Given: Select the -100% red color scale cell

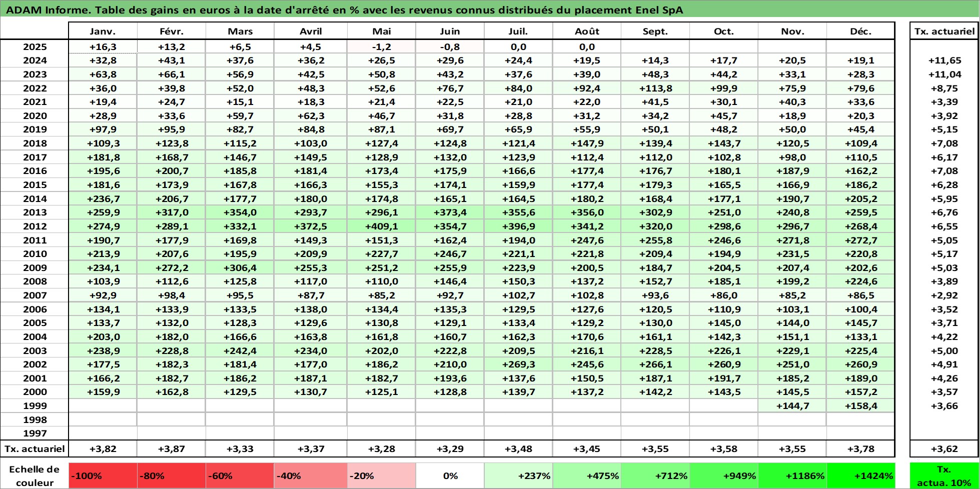Looking at the screenshot, I should click(103, 476).
